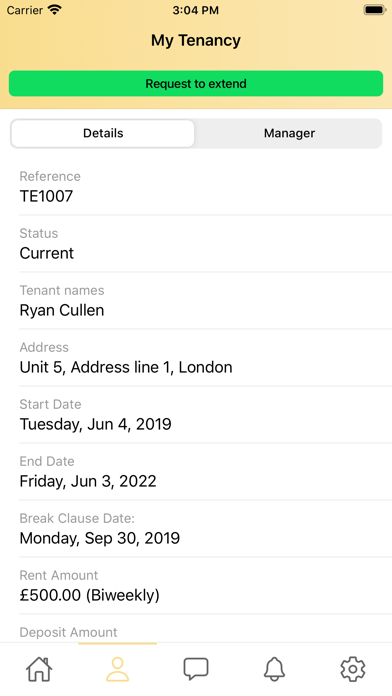Viewport: 392px width, 696px height.
Task: Tap the Wi-Fi status icon
Action: tap(55, 10)
